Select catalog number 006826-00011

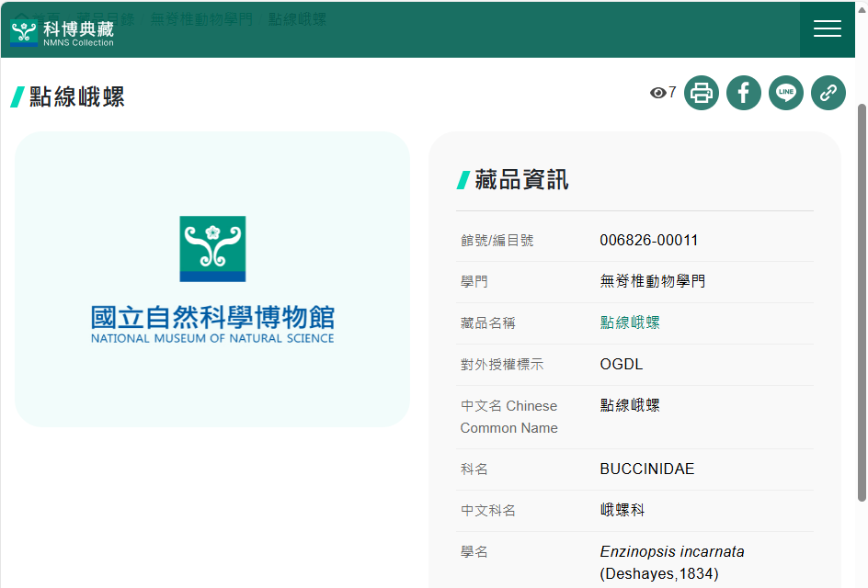[x=648, y=241]
